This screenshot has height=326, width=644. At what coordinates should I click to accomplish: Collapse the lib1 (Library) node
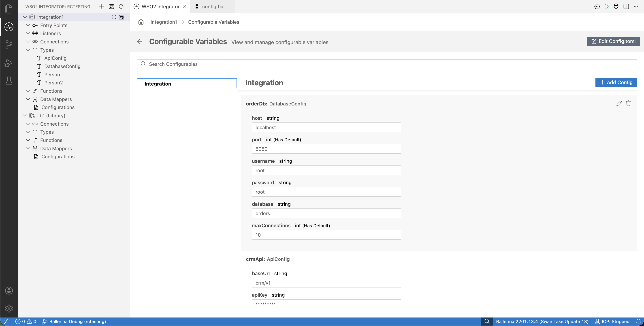tap(25, 116)
